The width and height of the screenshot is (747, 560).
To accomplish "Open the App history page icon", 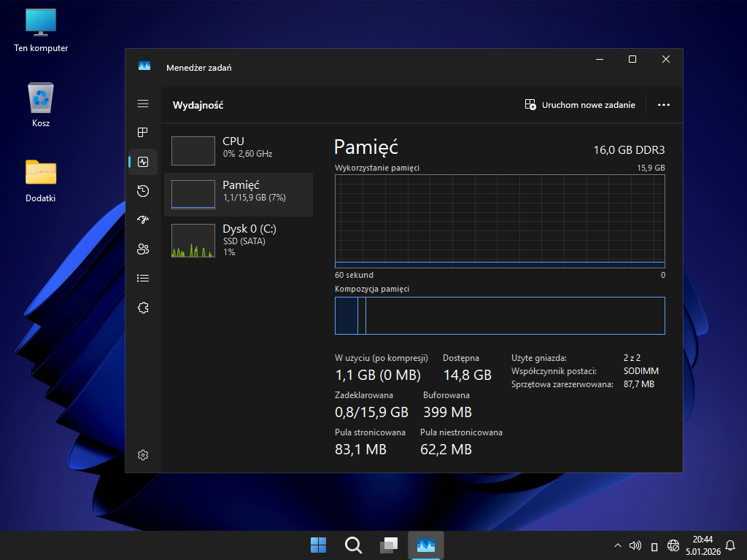I will pos(143,191).
